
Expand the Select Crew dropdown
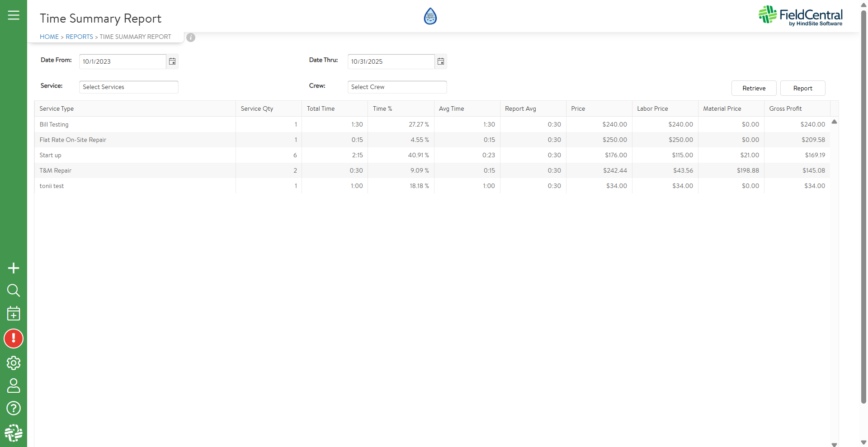pos(397,87)
